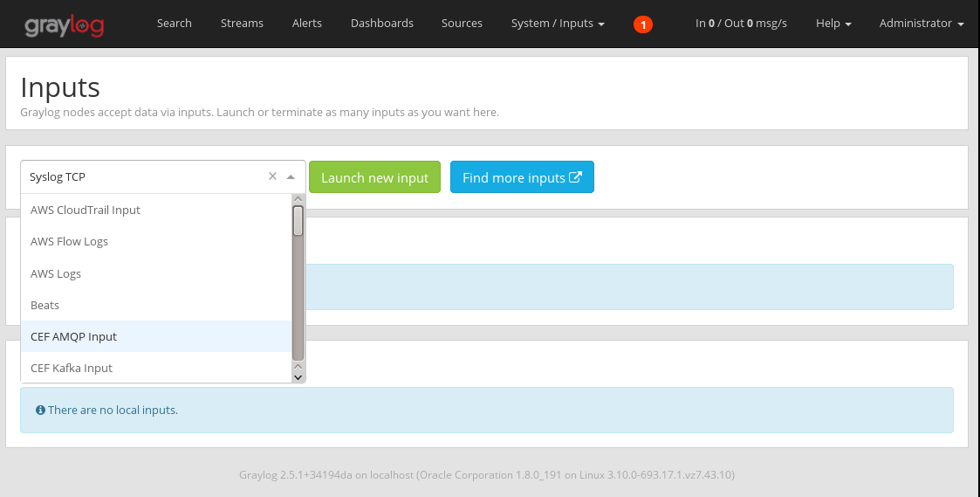Open the Search page
This screenshot has height=497, width=980.
pos(175,24)
